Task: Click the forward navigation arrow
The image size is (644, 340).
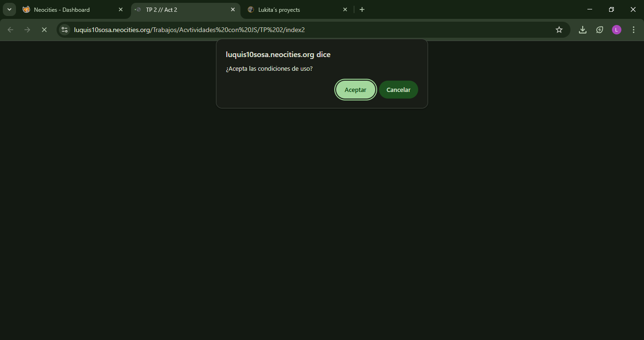Action: click(x=27, y=30)
